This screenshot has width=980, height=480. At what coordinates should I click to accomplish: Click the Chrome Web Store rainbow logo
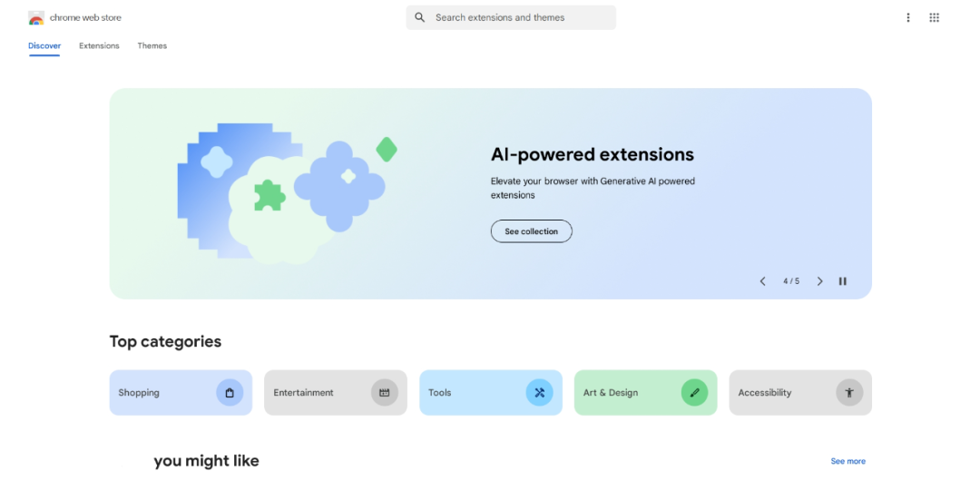click(x=36, y=17)
